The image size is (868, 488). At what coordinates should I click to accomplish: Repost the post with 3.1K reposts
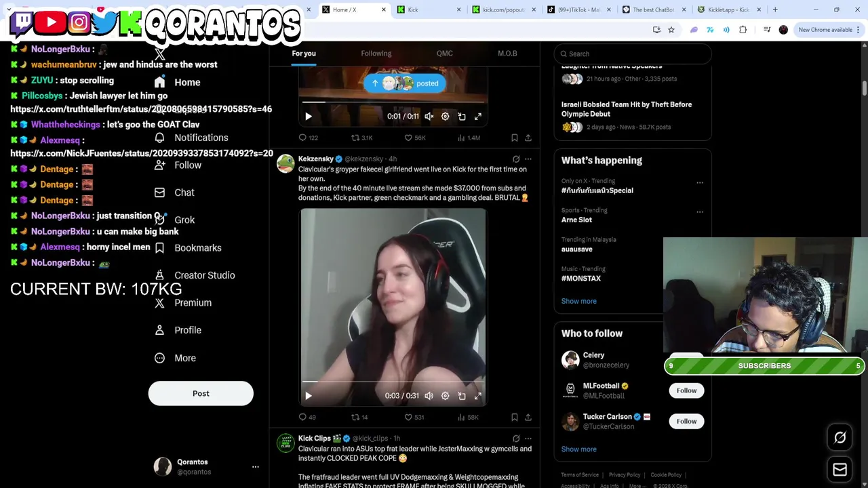tap(362, 138)
